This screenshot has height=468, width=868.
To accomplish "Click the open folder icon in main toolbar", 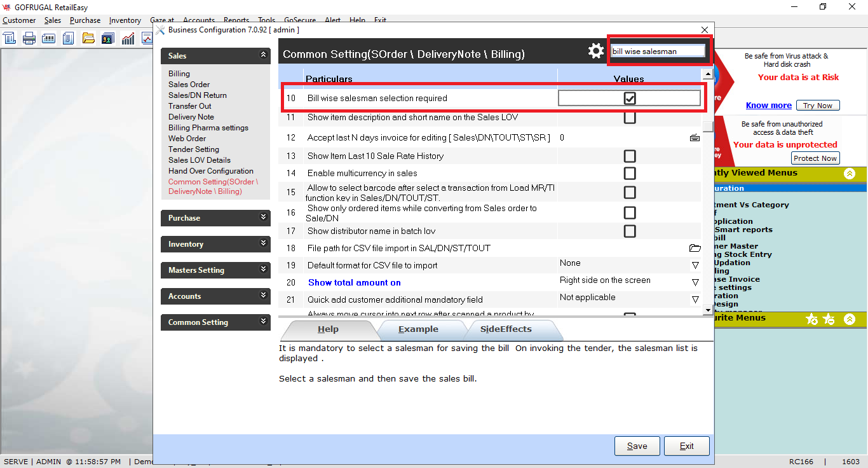I will (x=88, y=39).
